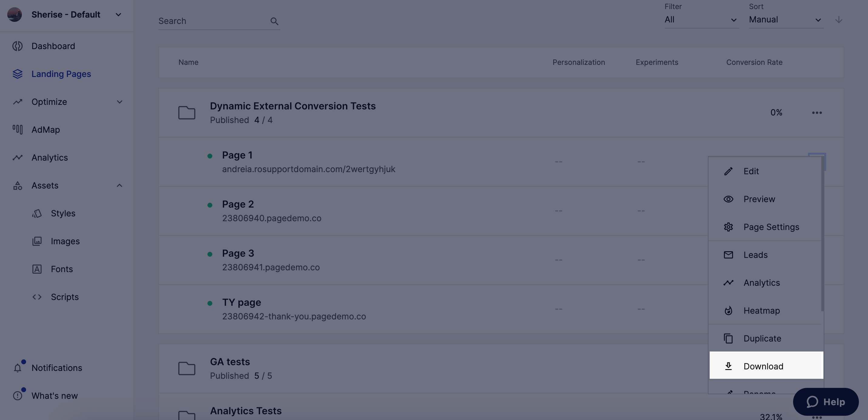Open the Styles assets section
The width and height of the screenshot is (868, 420).
(x=63, y=214)
